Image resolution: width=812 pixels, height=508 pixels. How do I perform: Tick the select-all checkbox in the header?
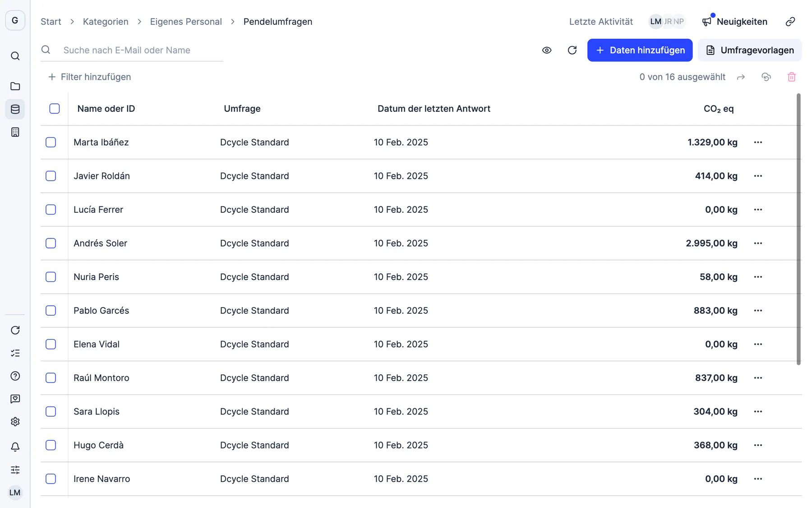click(55, 108)
